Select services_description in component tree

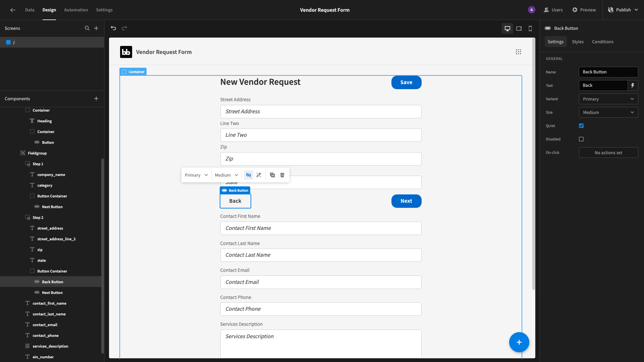click(51, 346)
